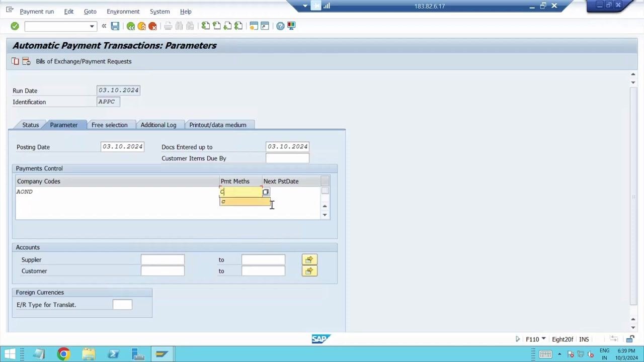
Task: Open the Environment menu
Action: (x=123, y=12)
